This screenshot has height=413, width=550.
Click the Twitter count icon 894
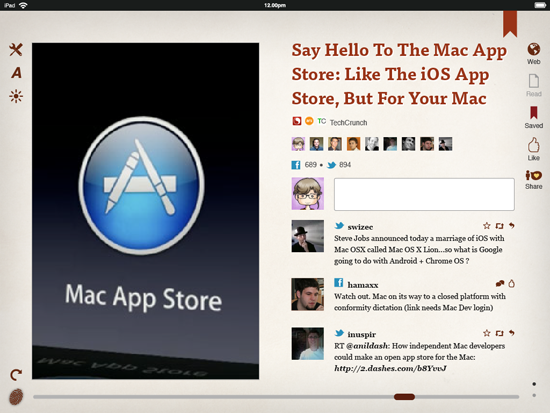pyautogui.click(x=331, y=165)
